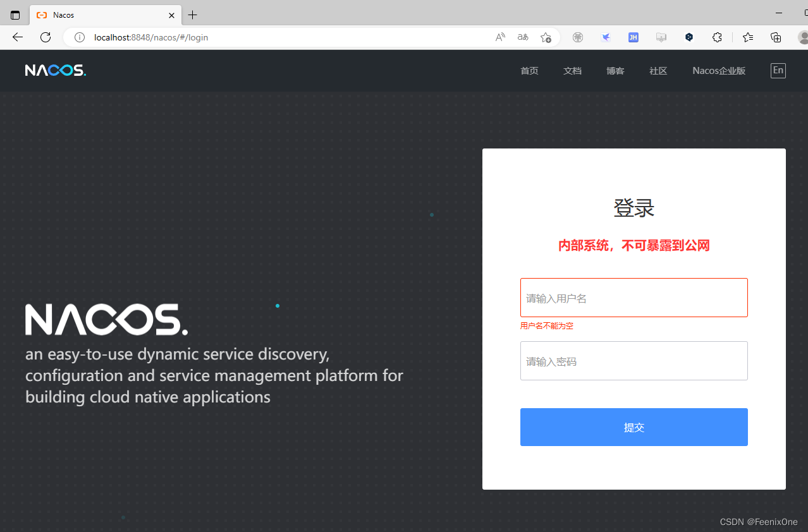
Task: Open the tab actions menu icon
Action: [x=15, y=15]
